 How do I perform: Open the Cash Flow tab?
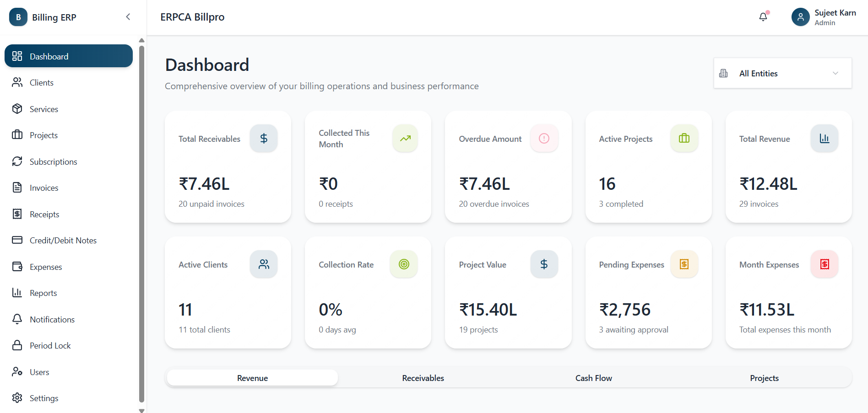593,378
